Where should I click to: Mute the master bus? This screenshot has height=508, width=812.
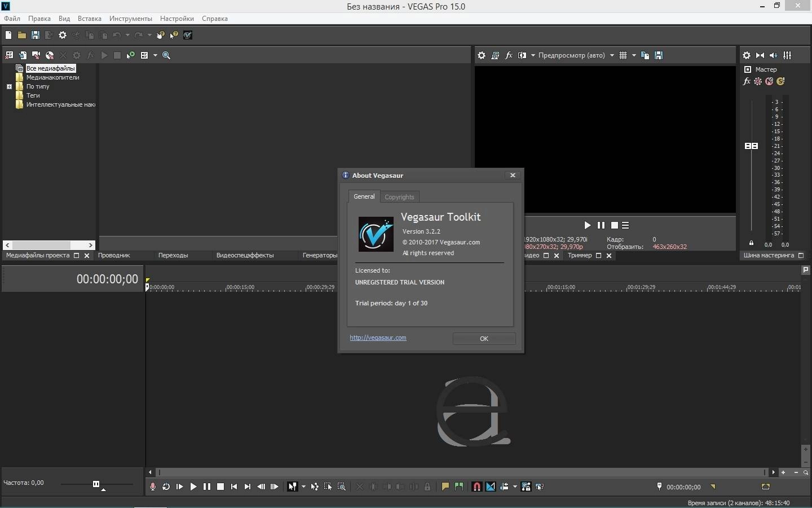tap(769, 81)
